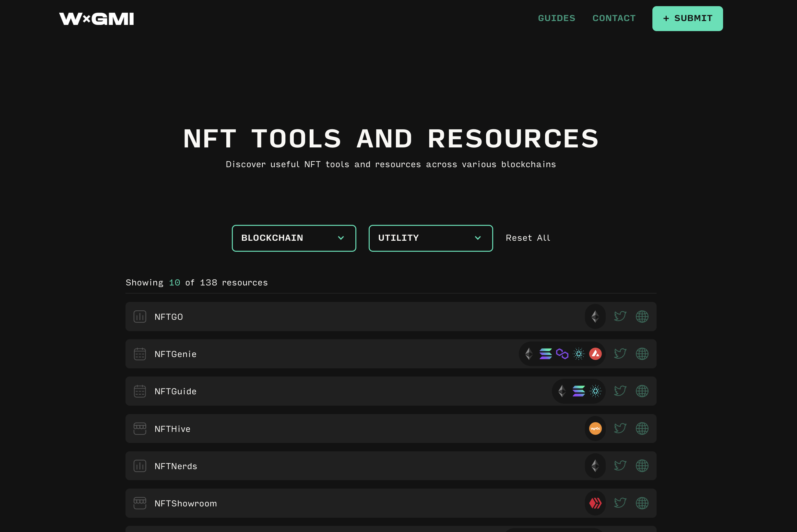Select the NFTHive resource name
Viewport: 797px width, 532px height.
pyautogui.click(x=172, y=429)
